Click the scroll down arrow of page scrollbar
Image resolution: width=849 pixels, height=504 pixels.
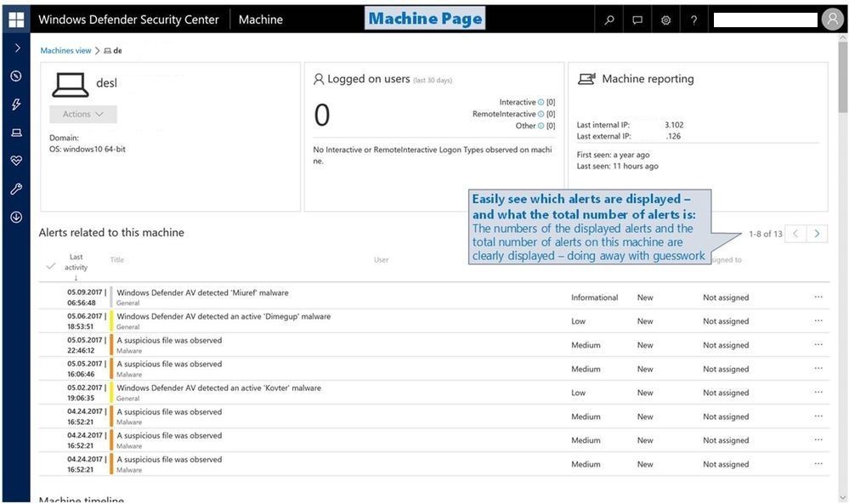click(x=842, y=497)
